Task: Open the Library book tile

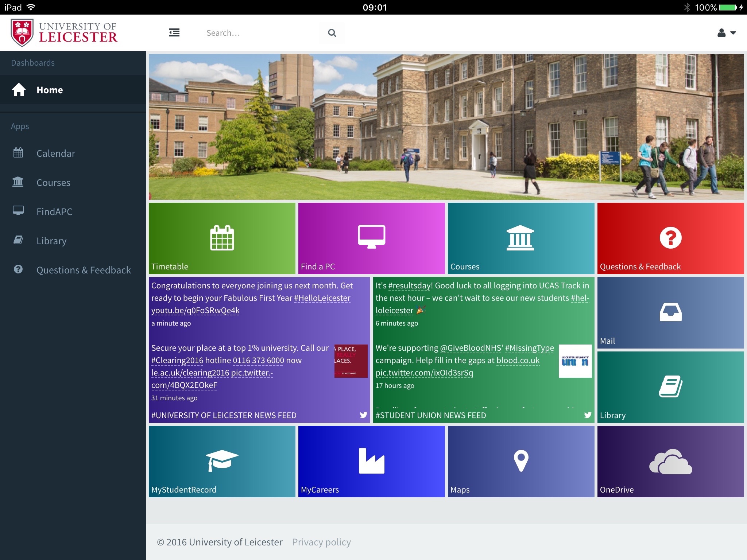Action: pos(670,387)
